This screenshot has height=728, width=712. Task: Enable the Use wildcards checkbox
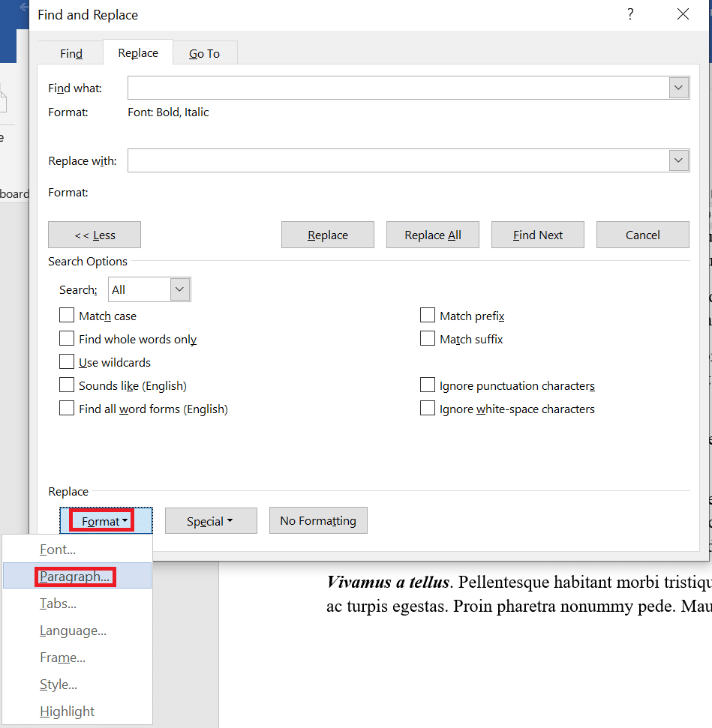pos(67,361)
